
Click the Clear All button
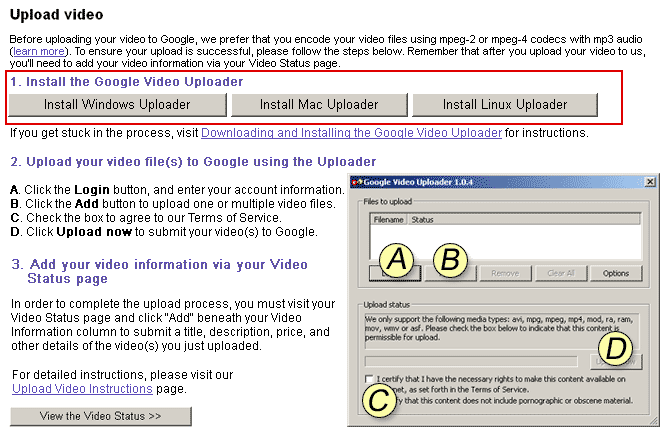click(x=559, y=273)
